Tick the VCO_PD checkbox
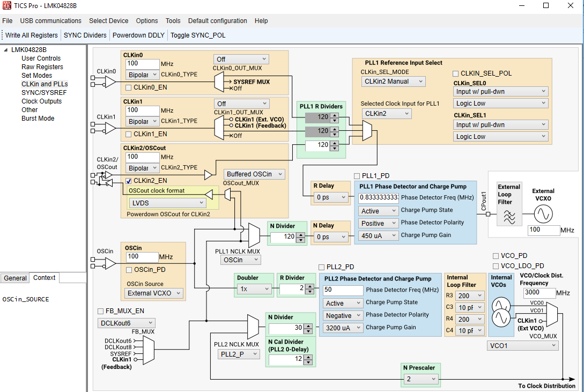The image size is (584, 392). [496, 256]
